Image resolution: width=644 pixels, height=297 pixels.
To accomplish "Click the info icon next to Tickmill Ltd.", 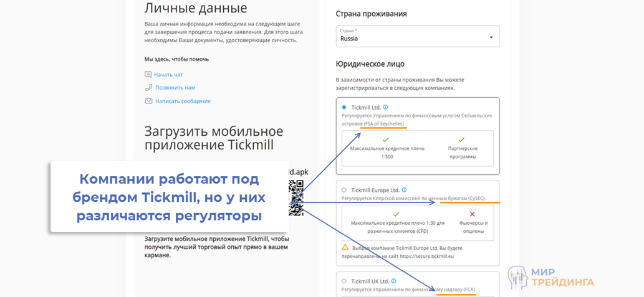I will click(x=385, y=107).
